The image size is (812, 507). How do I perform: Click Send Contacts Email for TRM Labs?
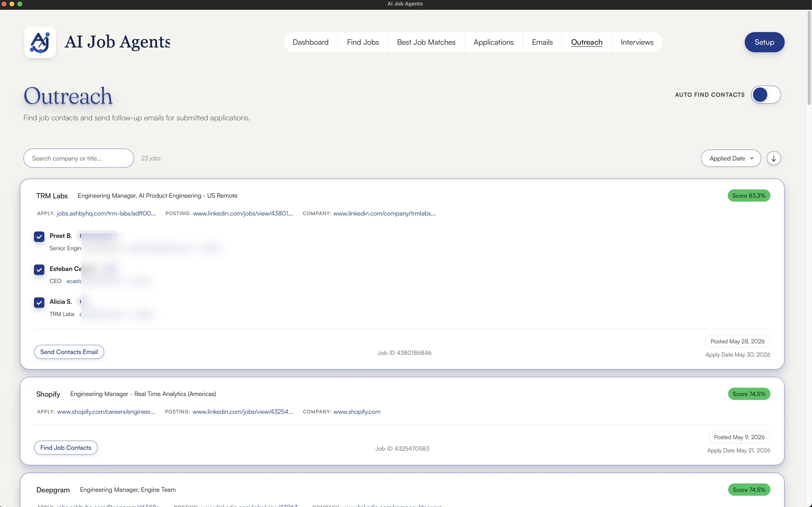[x=69, y=352]
